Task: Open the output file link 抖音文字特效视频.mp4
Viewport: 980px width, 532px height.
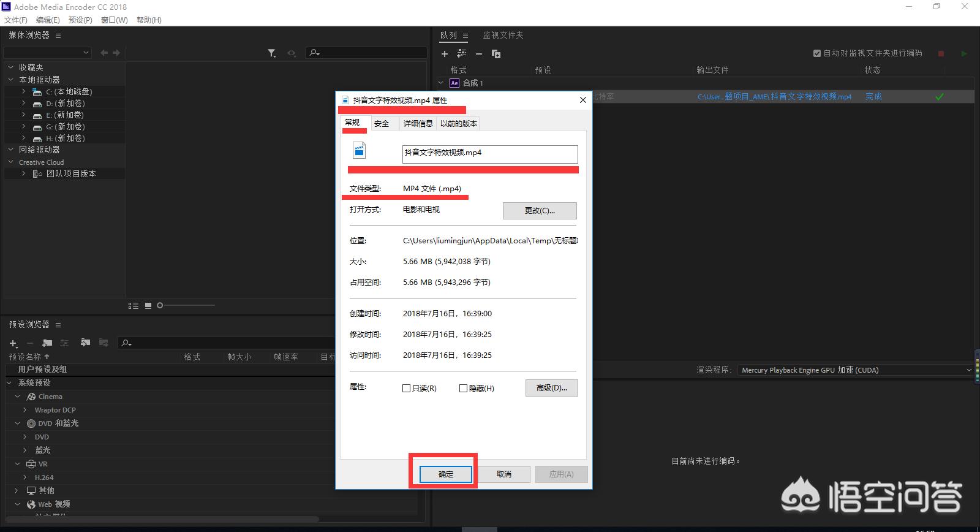Action: pos(774,97)
